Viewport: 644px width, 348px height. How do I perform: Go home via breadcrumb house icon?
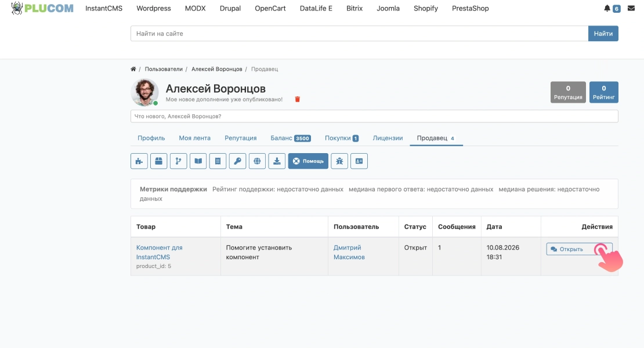click(x=133, y=69)
